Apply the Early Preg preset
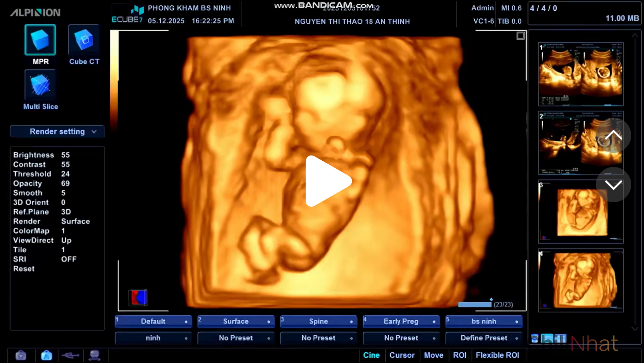644x363 pixels. click(401, 321)
